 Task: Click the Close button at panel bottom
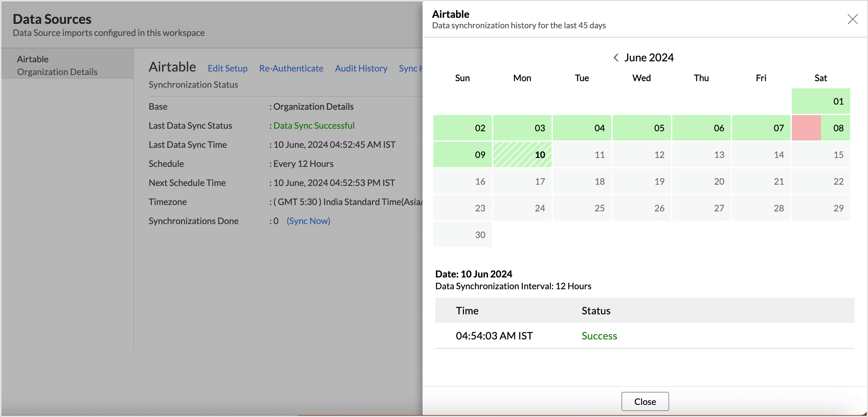coord(645,401)
